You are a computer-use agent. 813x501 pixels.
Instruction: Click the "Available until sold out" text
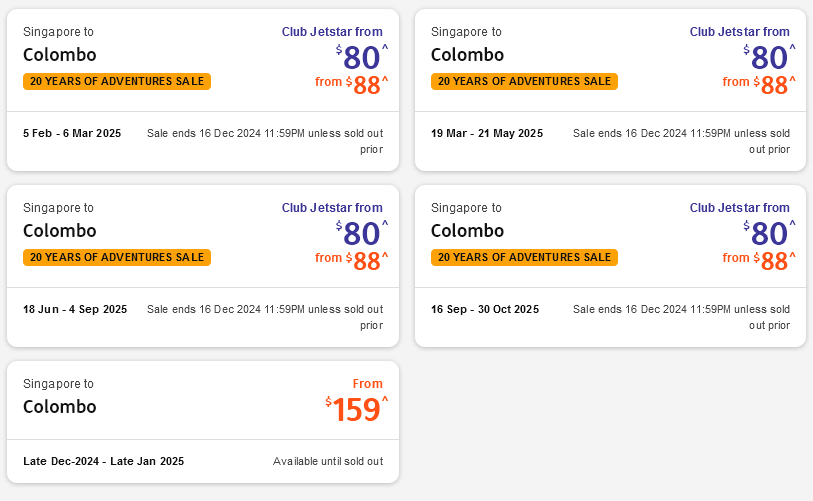tap(327, 462)
